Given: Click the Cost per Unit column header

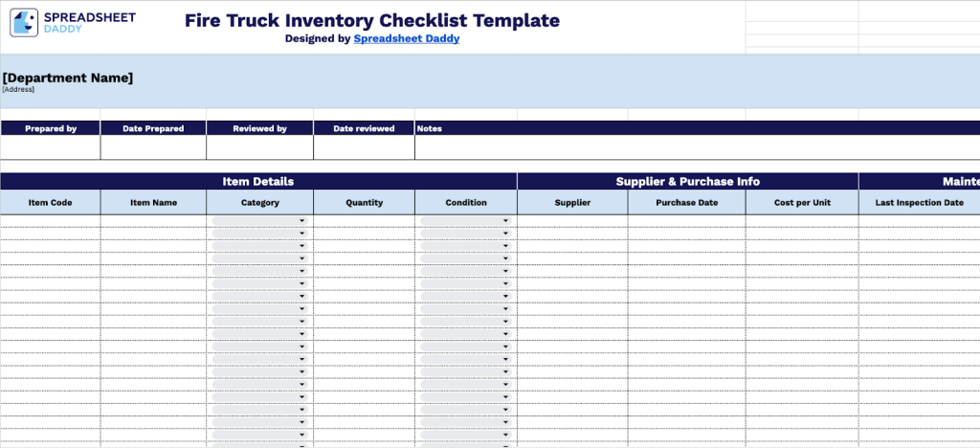Looking at the screenshot, I should pos(801,203).
